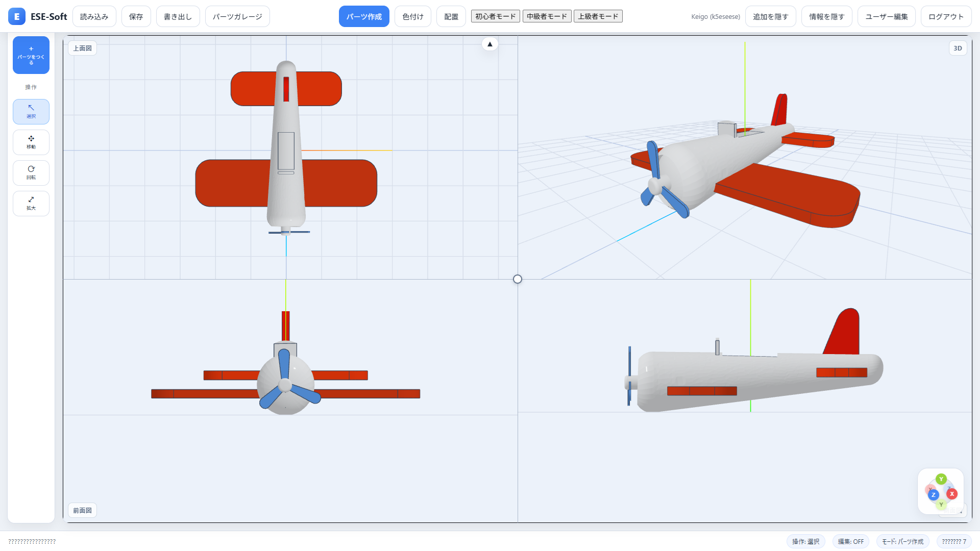This screenshot has height=551, width=980.
Task: Switch to 初心者モード beginner mode
Action: 496,16
